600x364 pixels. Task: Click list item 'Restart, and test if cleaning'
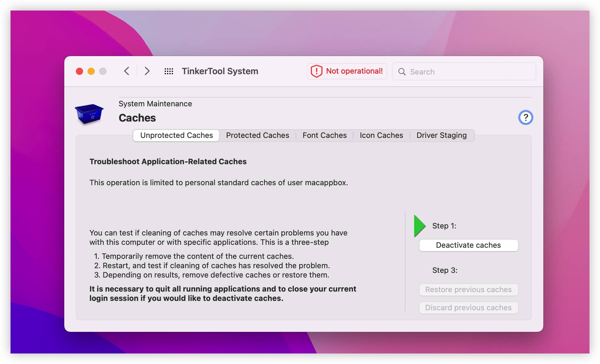coord(212,266)
